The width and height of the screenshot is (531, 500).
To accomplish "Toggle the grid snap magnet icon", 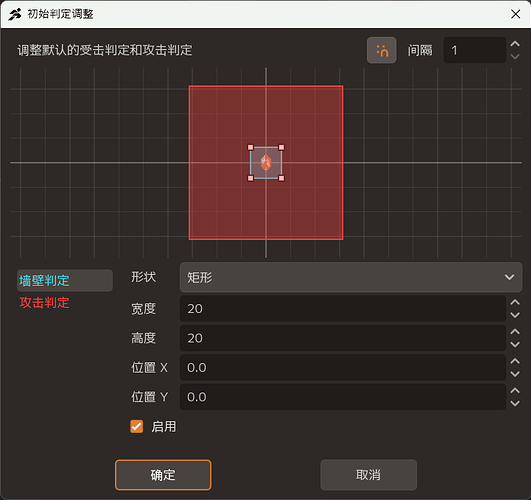I will 382,50.
